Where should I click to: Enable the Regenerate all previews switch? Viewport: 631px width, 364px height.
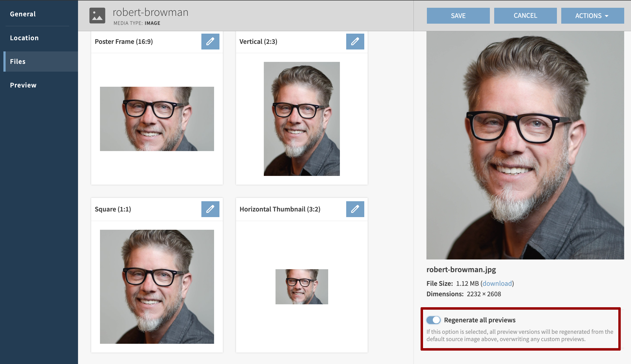(434, 320)
